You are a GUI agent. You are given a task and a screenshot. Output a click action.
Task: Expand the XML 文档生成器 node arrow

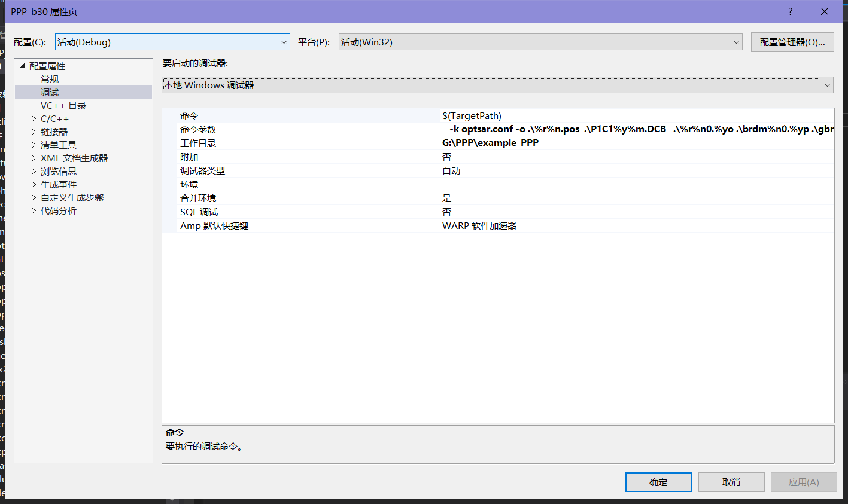pos(34,158)
